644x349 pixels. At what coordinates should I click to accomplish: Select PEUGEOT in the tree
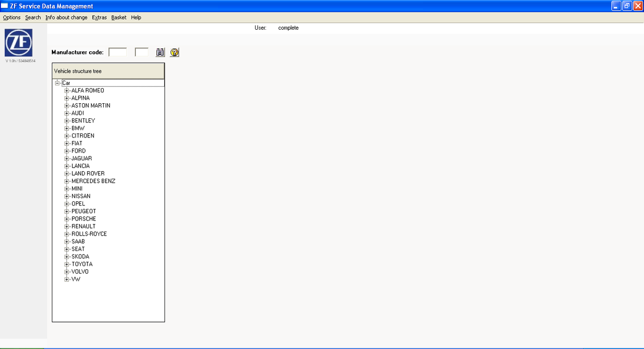tap(84, 212)
